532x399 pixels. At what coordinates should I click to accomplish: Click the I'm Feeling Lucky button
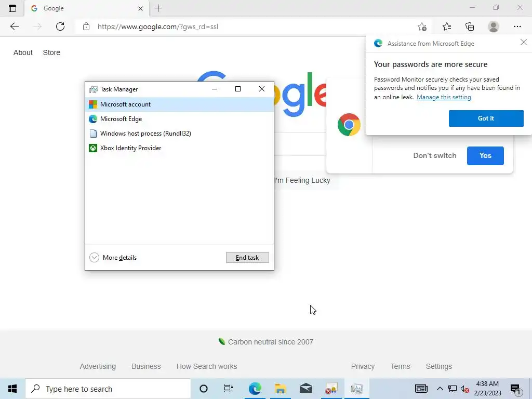pos(302,180)
